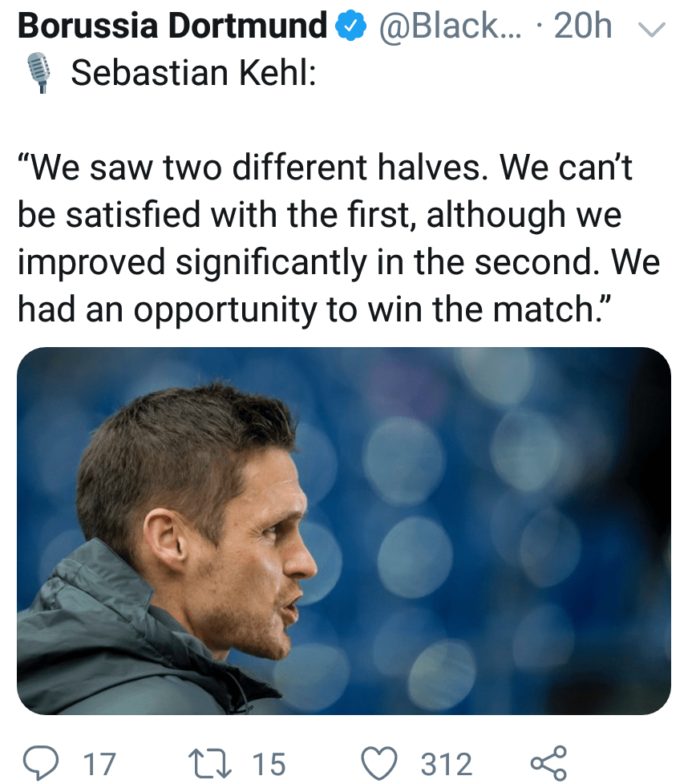Like the tweet with the heart icon

380,762
